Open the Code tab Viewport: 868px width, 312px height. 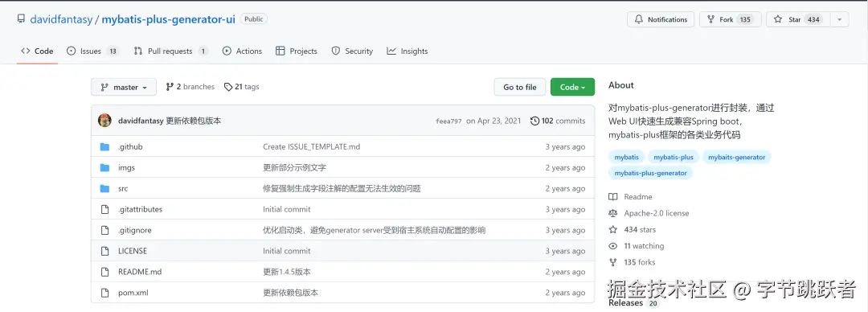click(37, 51)
